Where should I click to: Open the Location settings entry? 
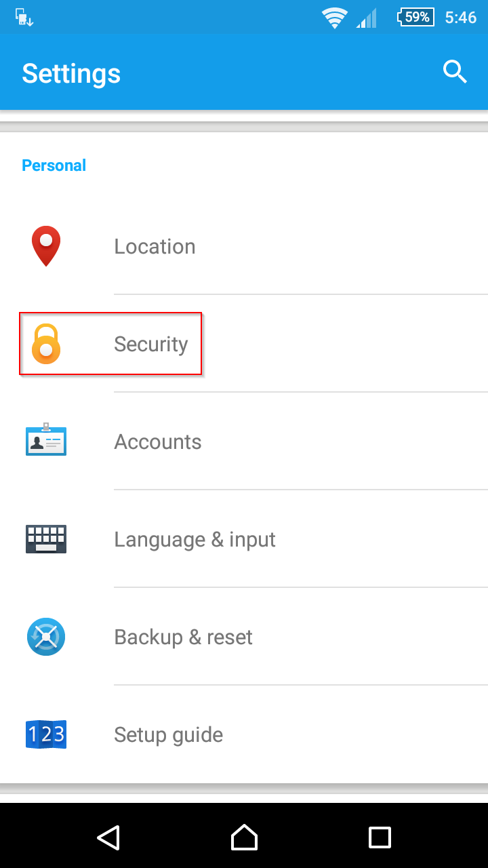pos(244,246)
